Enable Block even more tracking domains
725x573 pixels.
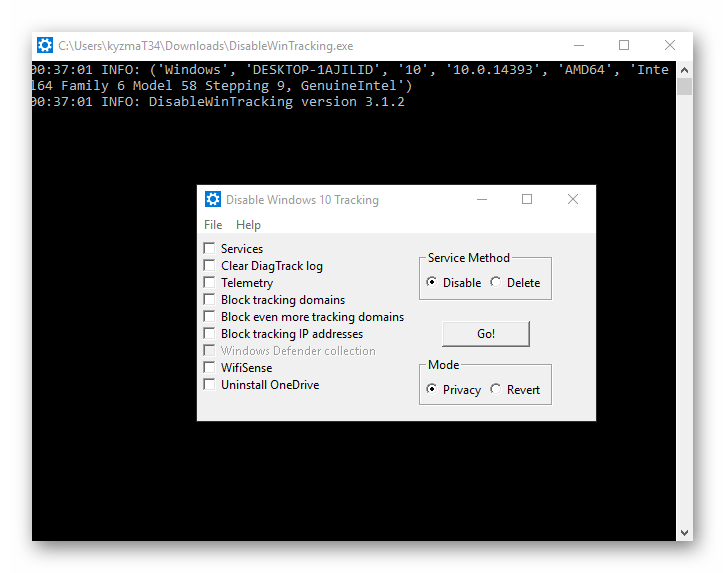point(209,316)
